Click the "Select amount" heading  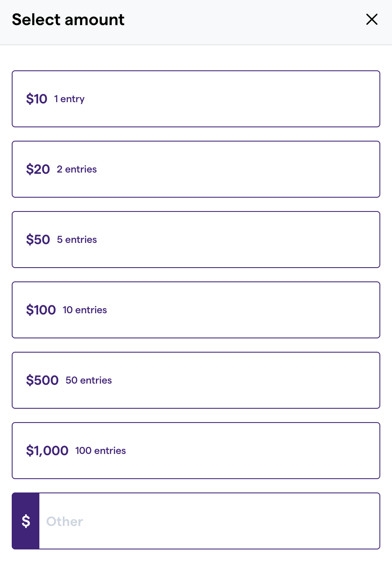(68, 20)
